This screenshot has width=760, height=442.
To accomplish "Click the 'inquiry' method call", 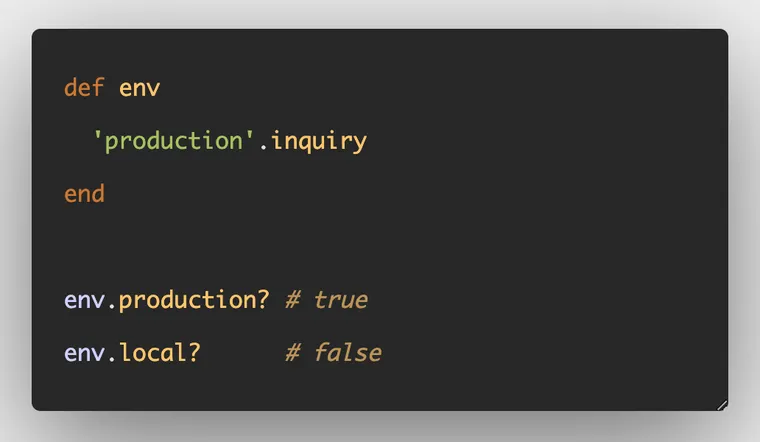I will [x=319, y=142].
